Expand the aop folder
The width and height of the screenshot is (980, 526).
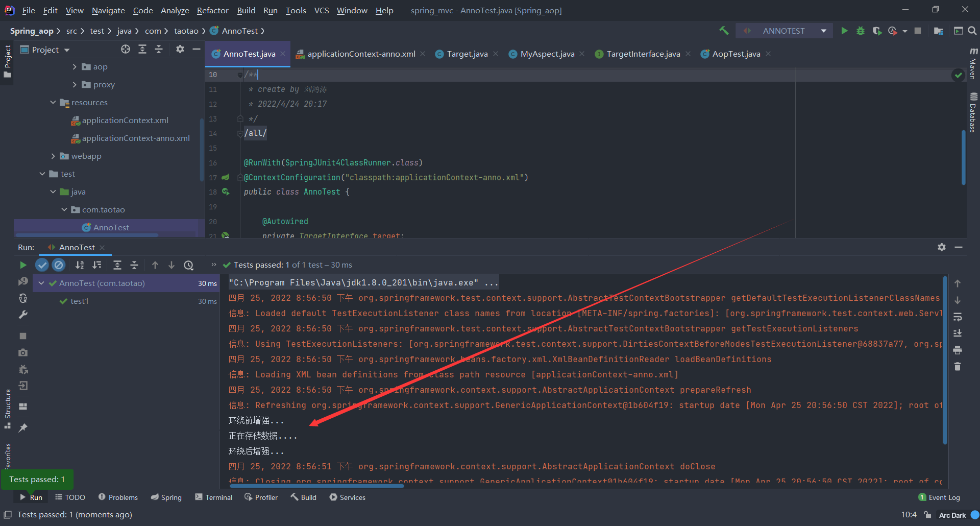75,67
